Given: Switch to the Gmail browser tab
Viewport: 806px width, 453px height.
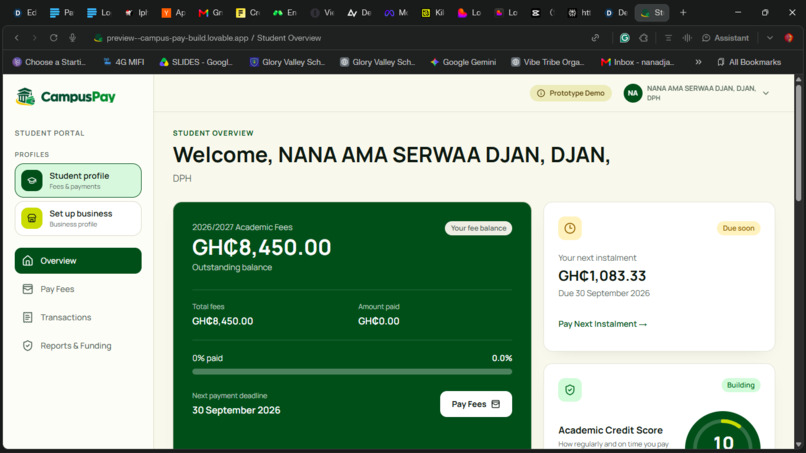Looking at the screenshot, I should pyautogui.click(x=210, y=13).
